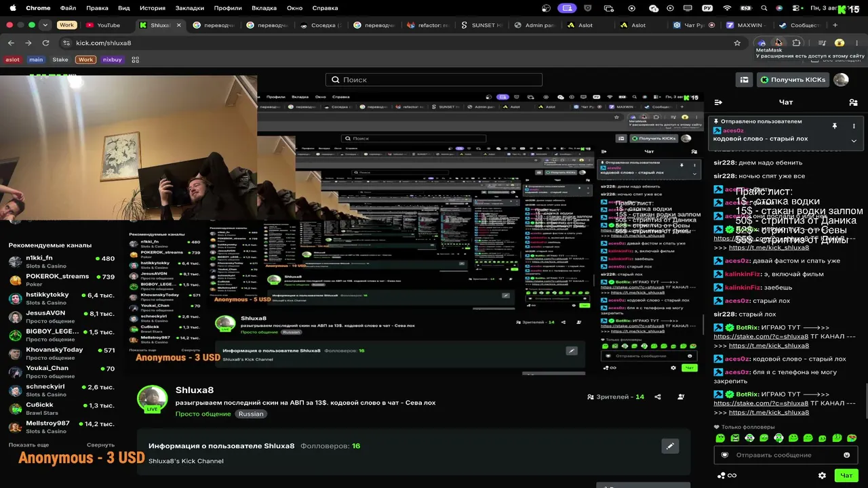
Task: Open the Chrome three-dot menu
Action: click(856, 43)
